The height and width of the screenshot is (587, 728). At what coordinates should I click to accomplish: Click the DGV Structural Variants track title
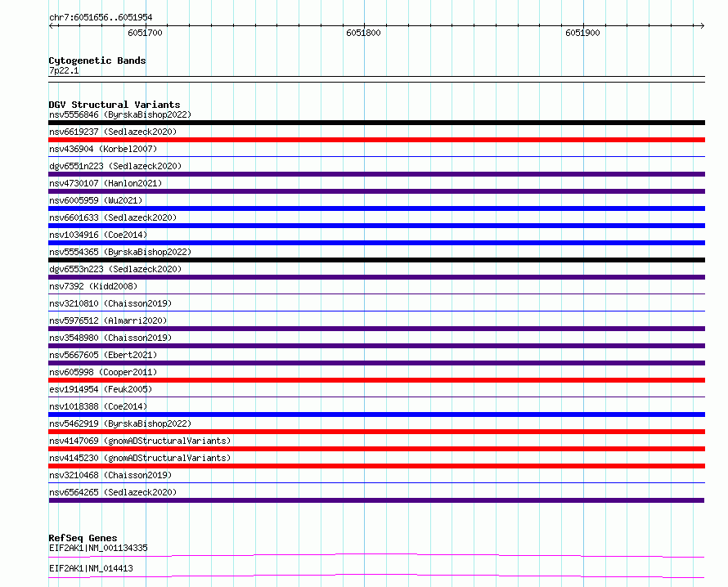coord(115,105)
